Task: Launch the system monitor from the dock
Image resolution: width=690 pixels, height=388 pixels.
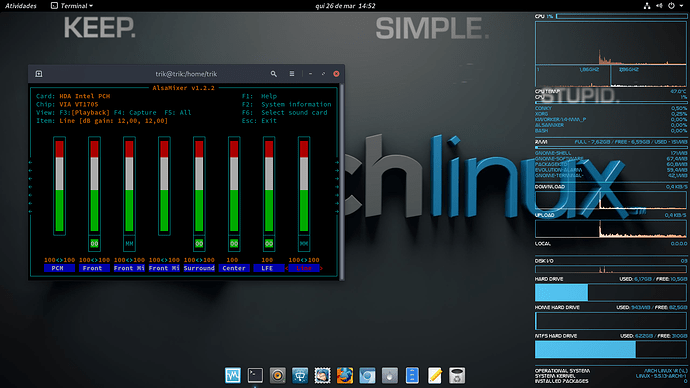Action: point(233,375)
